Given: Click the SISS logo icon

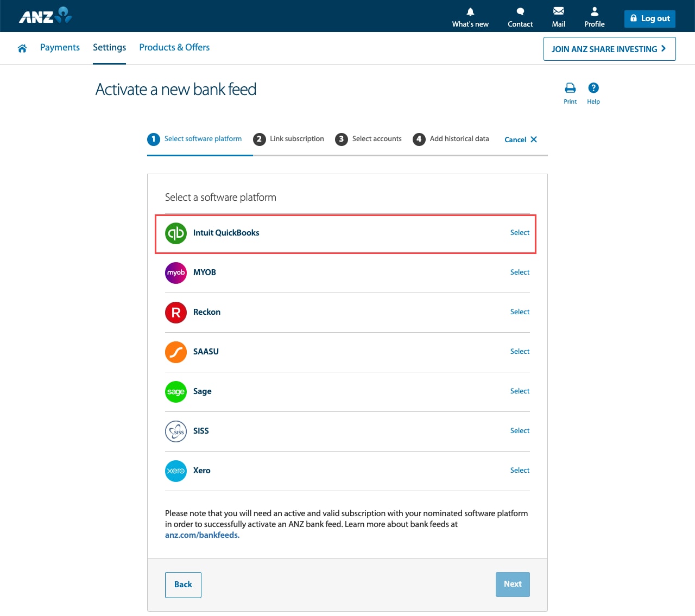Looking at the screenshot, I should [176, 431].
